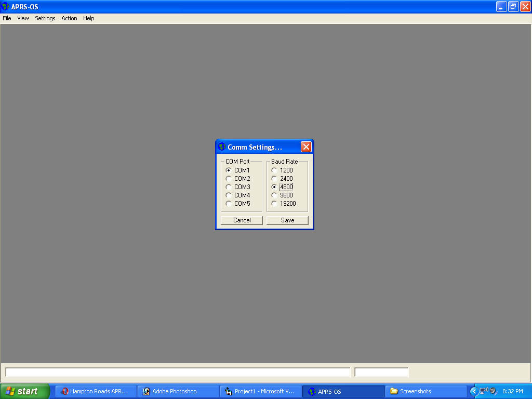Open Hampton Roads APR taskbar item

[96, 391]
